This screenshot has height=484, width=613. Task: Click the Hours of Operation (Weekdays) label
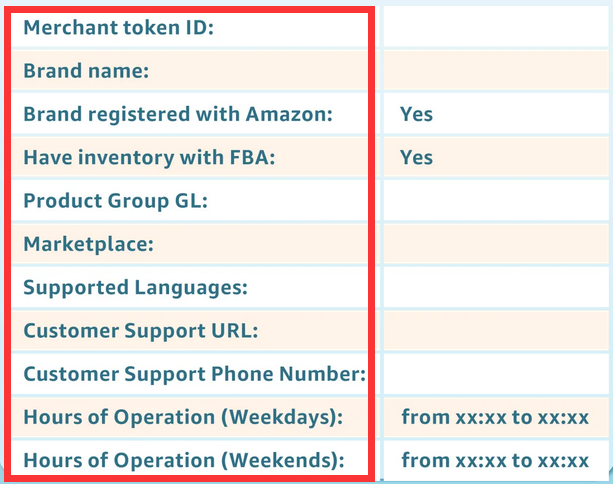(x=183, y=418)
